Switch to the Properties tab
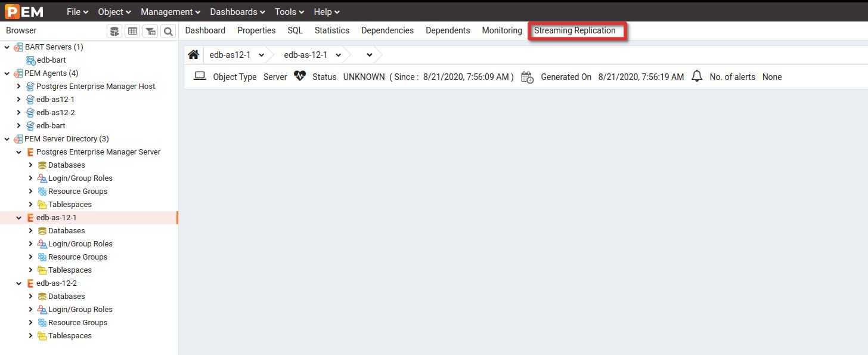The image size is (868, 355). pos(256,30)
